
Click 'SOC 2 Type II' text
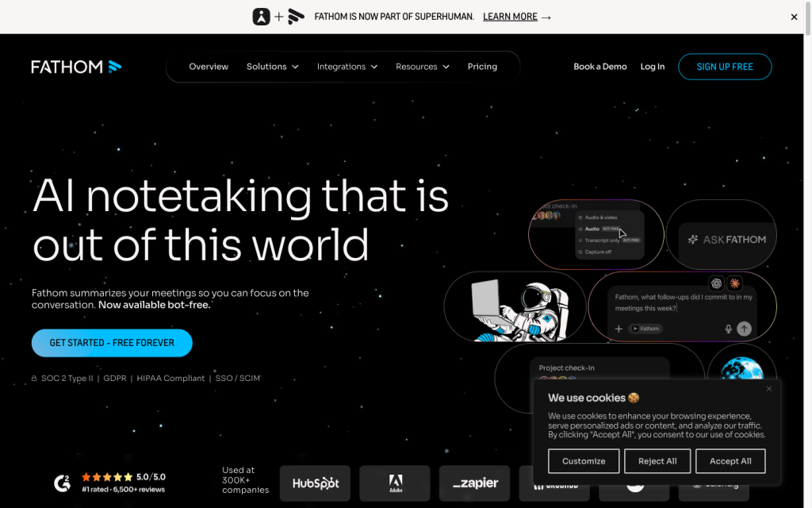point(67,379)
